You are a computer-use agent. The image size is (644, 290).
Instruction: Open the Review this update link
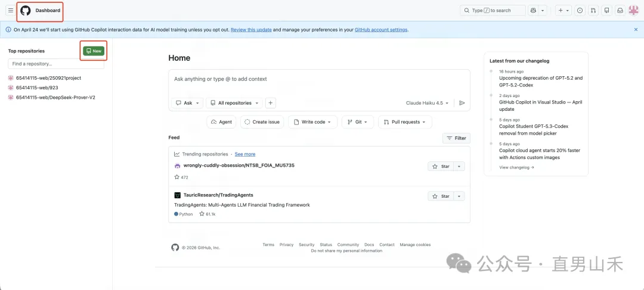click(x=251, y=30)
